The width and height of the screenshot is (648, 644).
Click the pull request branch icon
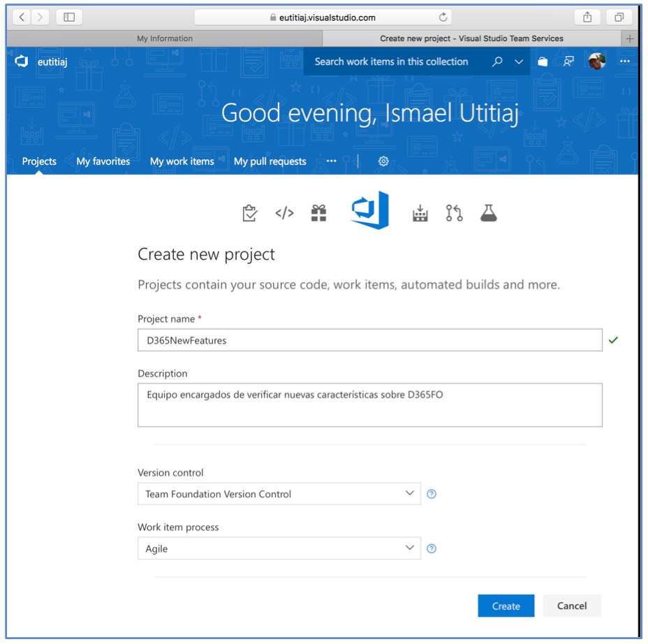tap(454, 213)
